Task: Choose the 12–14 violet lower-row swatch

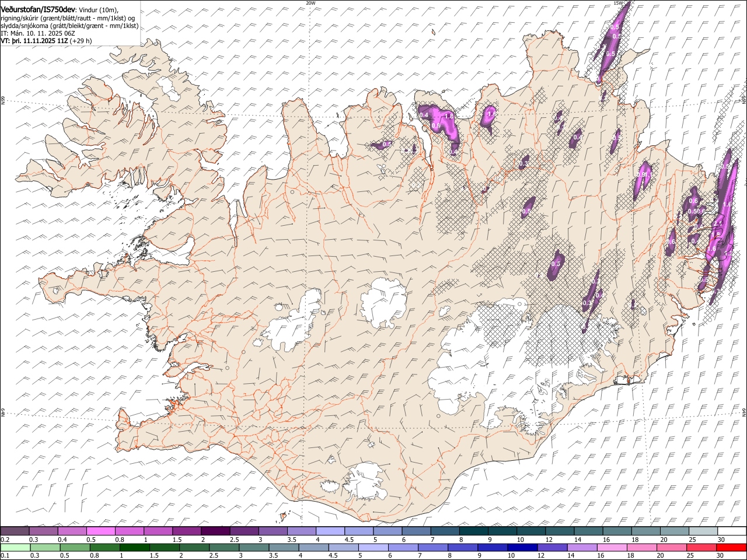Action: click(552, 547)
